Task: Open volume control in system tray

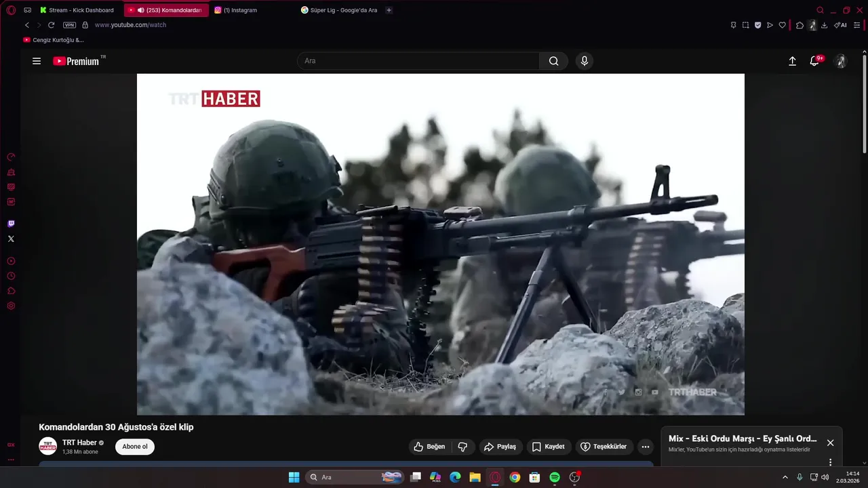Action: (x=825, y=477)
